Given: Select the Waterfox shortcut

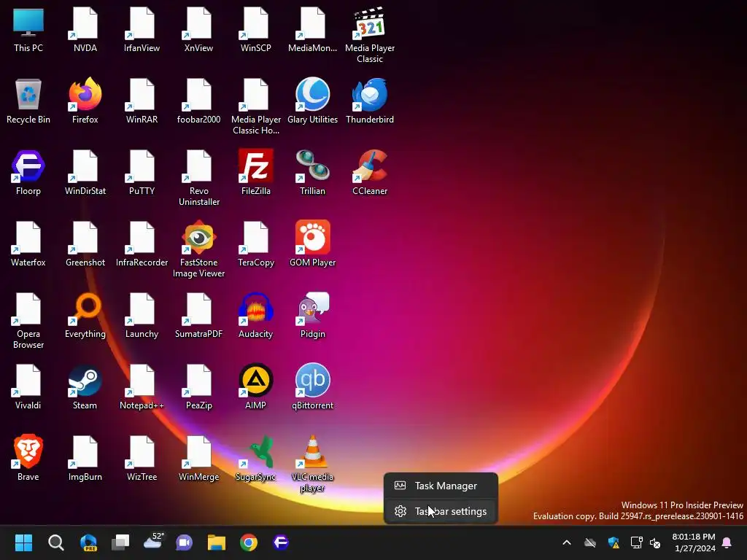Looking at the screenshot, I should tap(28, 244).
